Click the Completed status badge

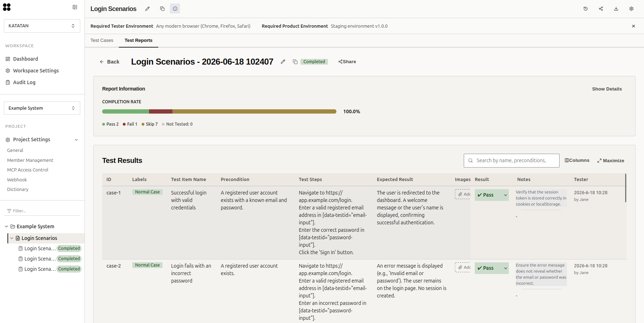coord(314,62)
